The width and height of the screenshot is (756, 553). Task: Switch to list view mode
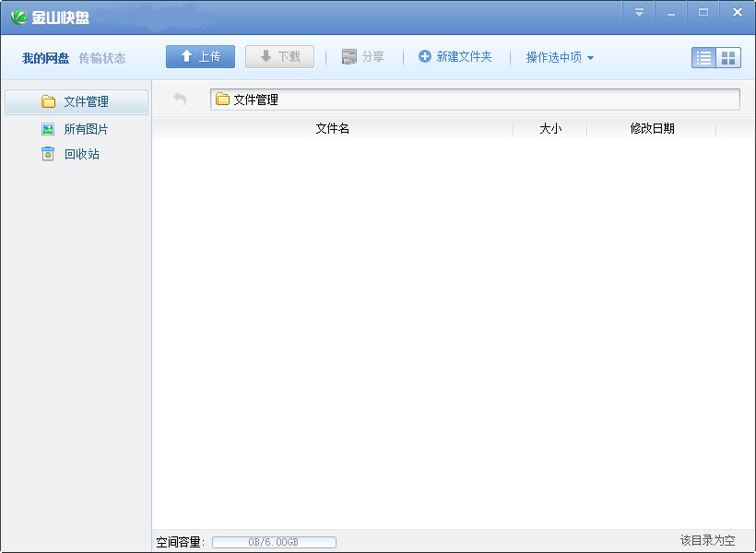[704, 58]
